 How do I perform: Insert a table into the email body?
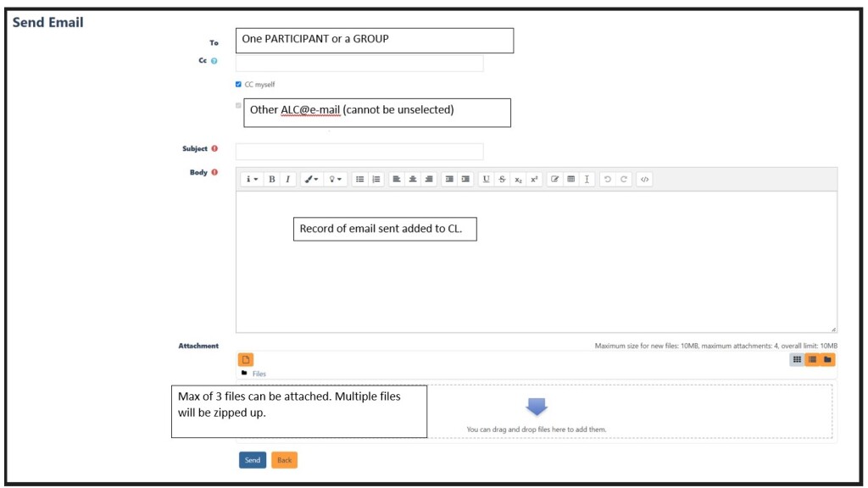570,180
